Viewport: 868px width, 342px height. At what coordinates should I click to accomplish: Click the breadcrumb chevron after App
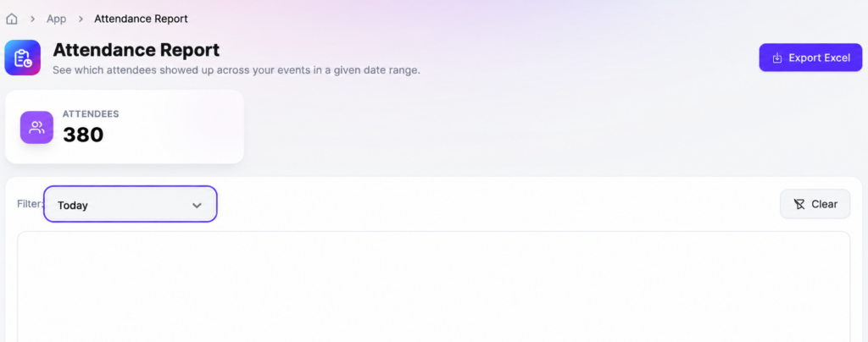tap(81, 19)
